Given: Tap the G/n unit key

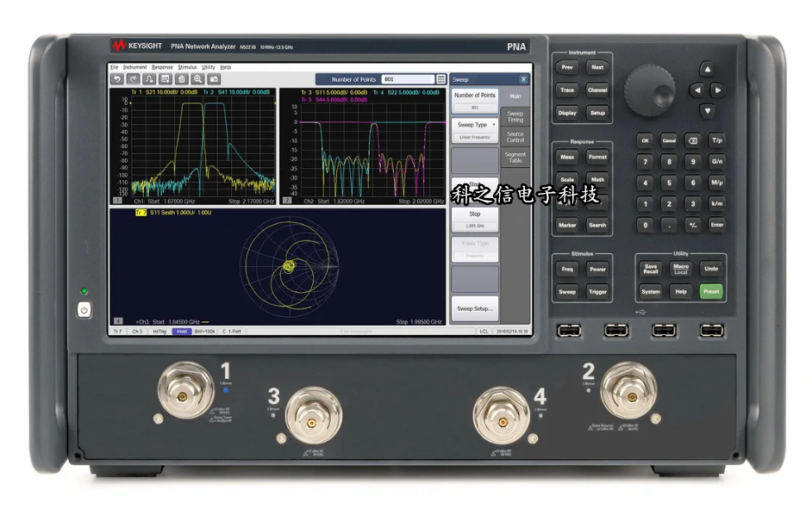Looking at the screenshot, I should click(716, 162).
